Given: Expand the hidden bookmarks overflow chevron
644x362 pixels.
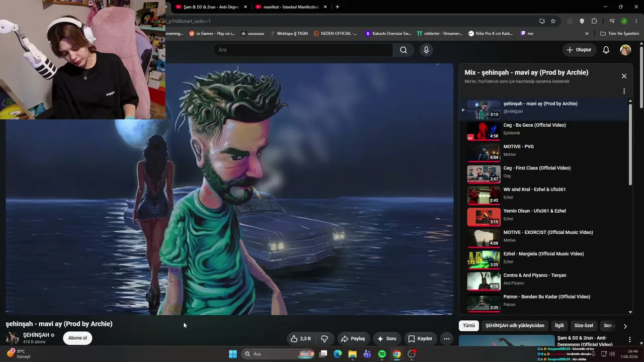Looking at the screenshot, I should [x=587, y=34].
